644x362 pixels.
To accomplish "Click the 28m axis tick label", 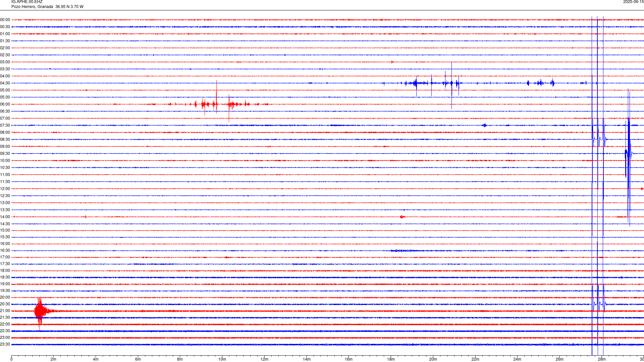I will tap(602, 359).
